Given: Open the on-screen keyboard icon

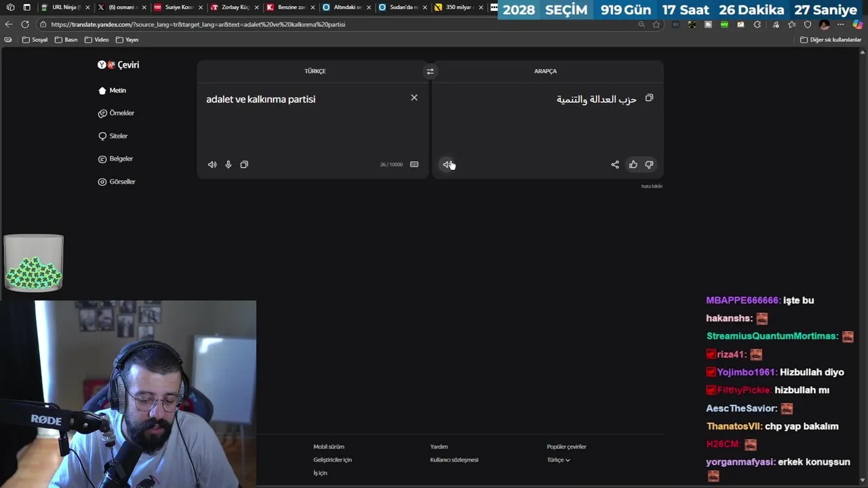Looking at the screenshot, I should [414, 165].
